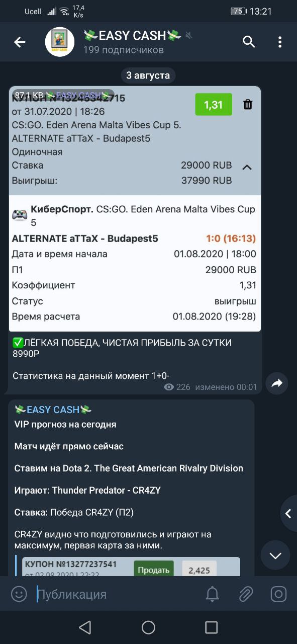Search within the channel
This screenshot has width=297, height=644.
[x=249, y=42]
